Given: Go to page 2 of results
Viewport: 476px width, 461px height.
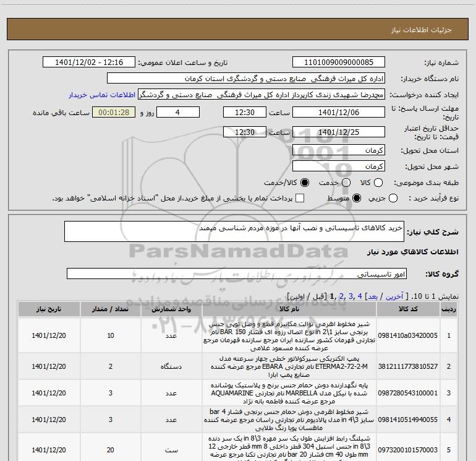Looking at the screenshot, I should pos(341,296).
